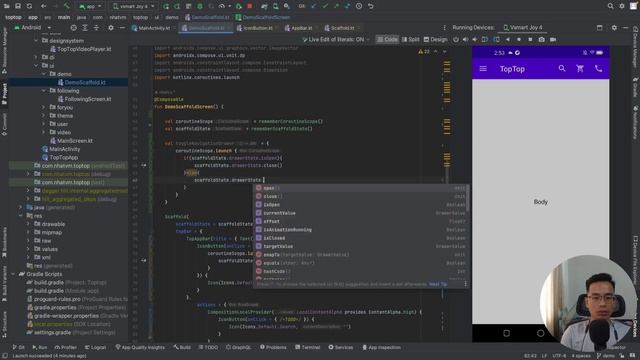The width and height of the screenshot is (640, 360).
Task: Click device Back triangle button in toolbar
Action: 508,40
